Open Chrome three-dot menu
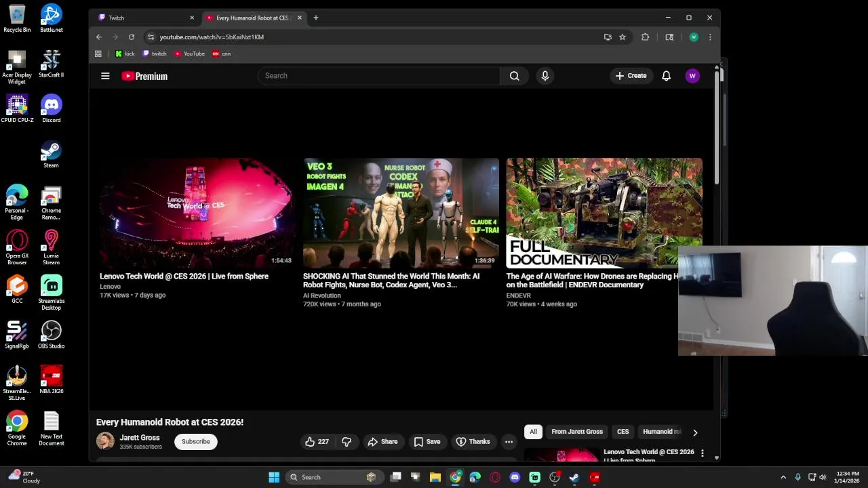This screenshot has height=488, width=868. click(x=710, y=37)
